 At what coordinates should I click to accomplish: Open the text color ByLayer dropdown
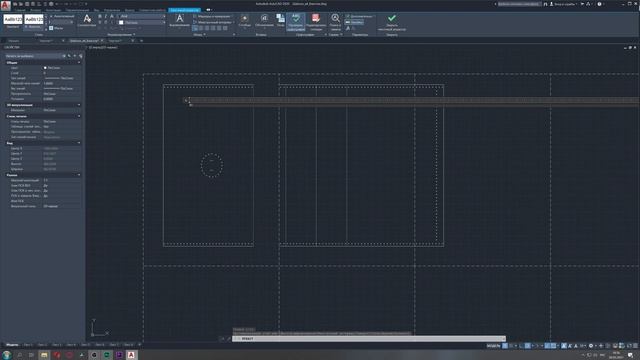tap(142, 22)
